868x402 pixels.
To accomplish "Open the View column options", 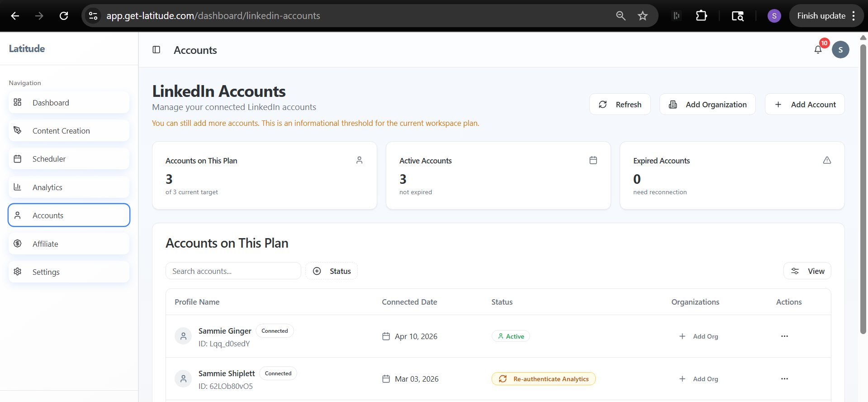I will 807,271.
